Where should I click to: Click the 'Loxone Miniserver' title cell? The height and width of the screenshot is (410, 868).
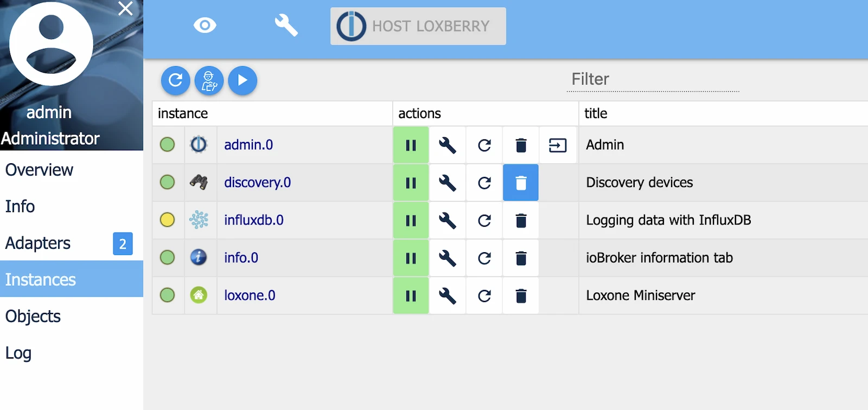[641, 296]
